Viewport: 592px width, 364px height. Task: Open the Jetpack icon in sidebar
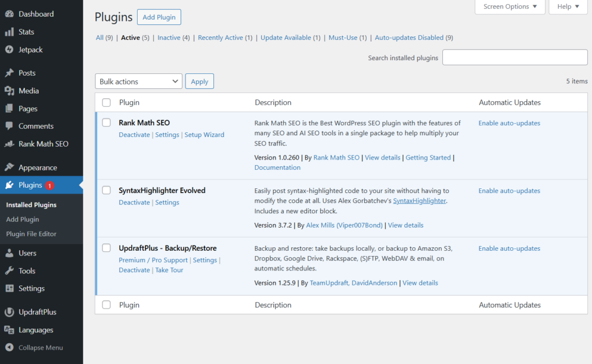(9, 50)
